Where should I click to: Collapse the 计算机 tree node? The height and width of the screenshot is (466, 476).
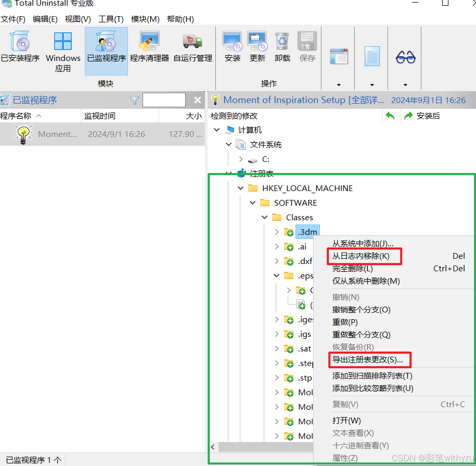pyautogui.click(x=216, y=130)
